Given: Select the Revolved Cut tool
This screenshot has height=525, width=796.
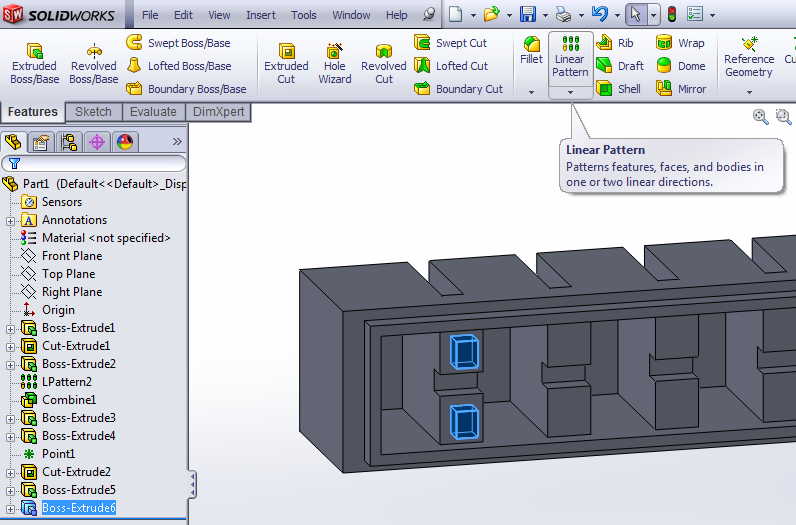Looking at the screenshot, I should 384,63.
